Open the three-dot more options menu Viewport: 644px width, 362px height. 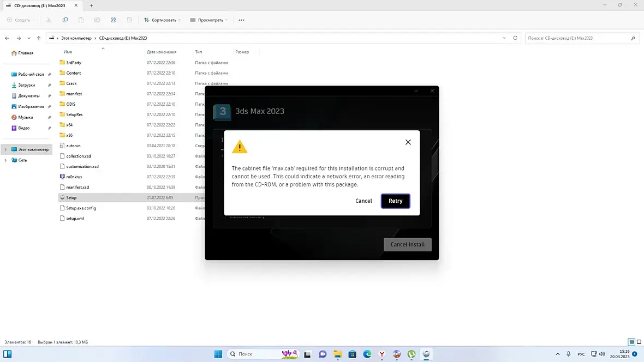(241, 20)
